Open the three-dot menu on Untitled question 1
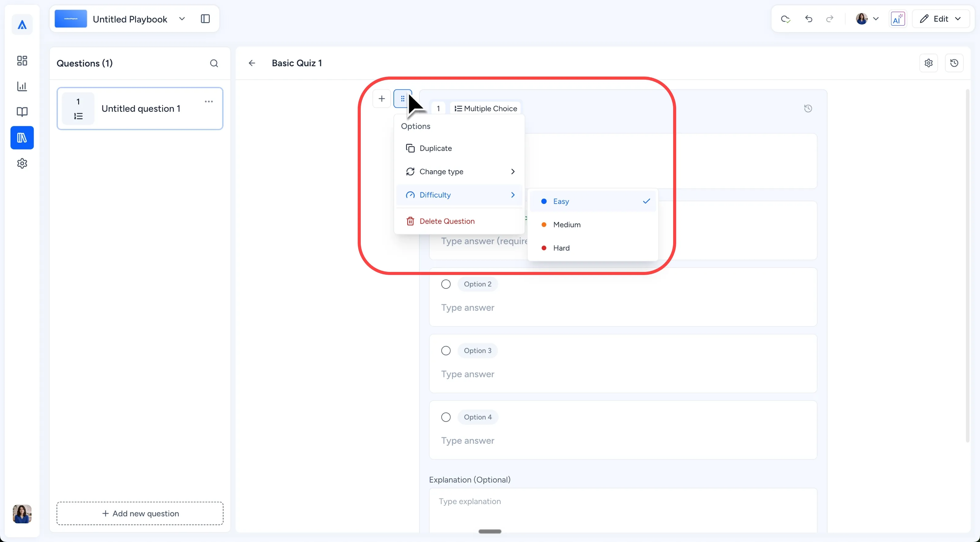 (209, 102)
